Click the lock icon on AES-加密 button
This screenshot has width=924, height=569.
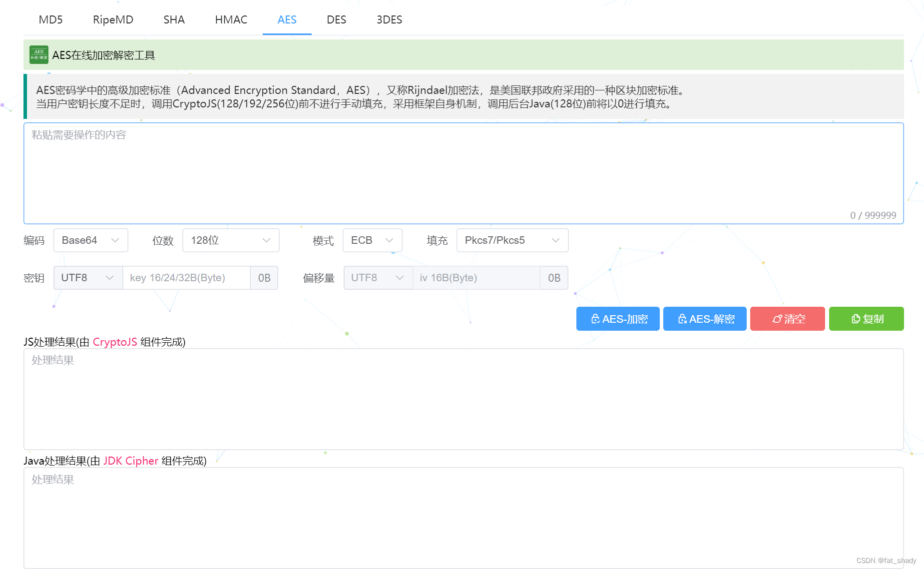tap(595, 319)
